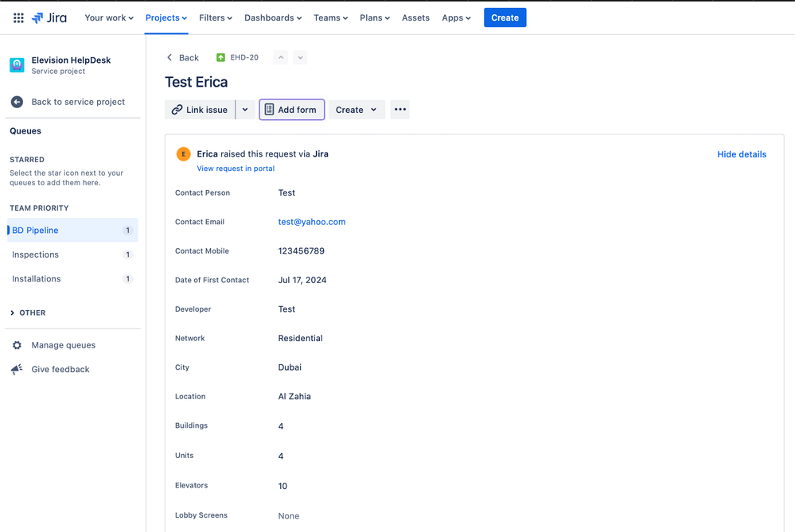Click the City value Dubai
The width and height of the screenshot is (795, 532).
[290, 367]
